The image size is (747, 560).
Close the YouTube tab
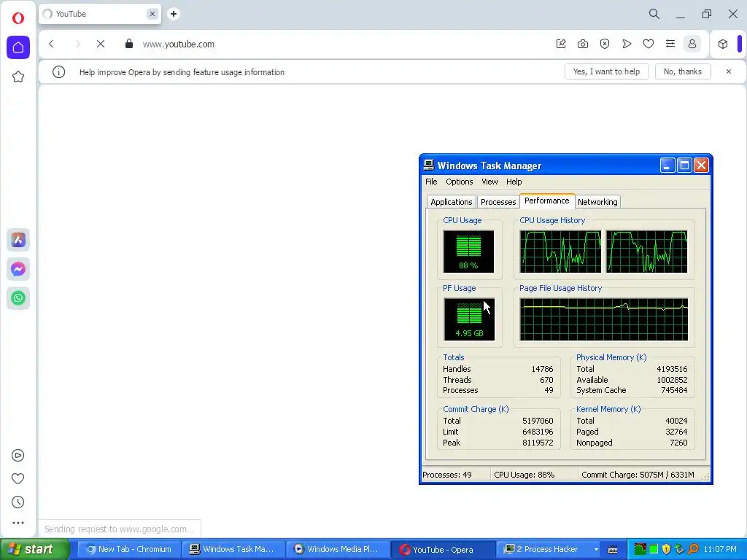tap(152, 14)
